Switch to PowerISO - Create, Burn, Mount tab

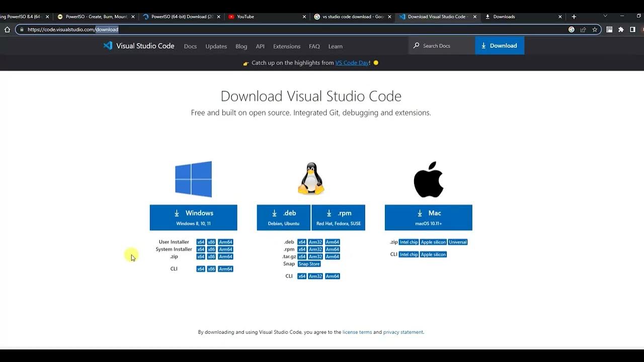coord(96,17)
